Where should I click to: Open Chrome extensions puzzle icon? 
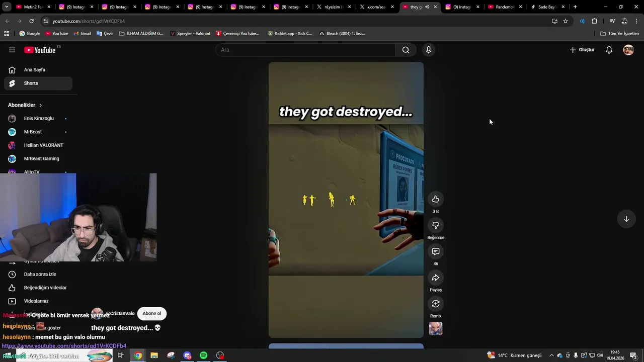click(x=595, y=21)
